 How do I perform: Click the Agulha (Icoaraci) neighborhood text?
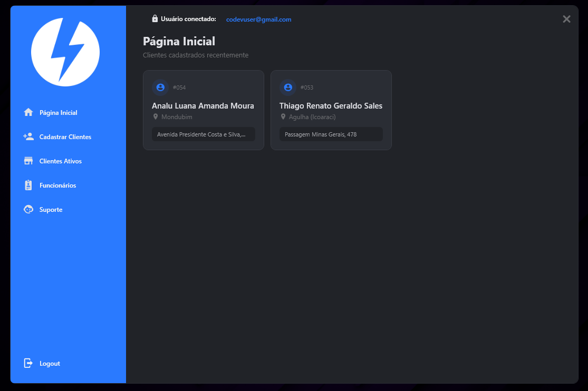(x=312, y=117)
